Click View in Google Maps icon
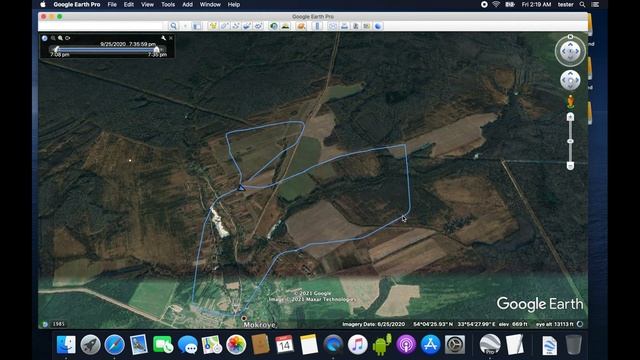640x360 pixels. tap(367, 26)
